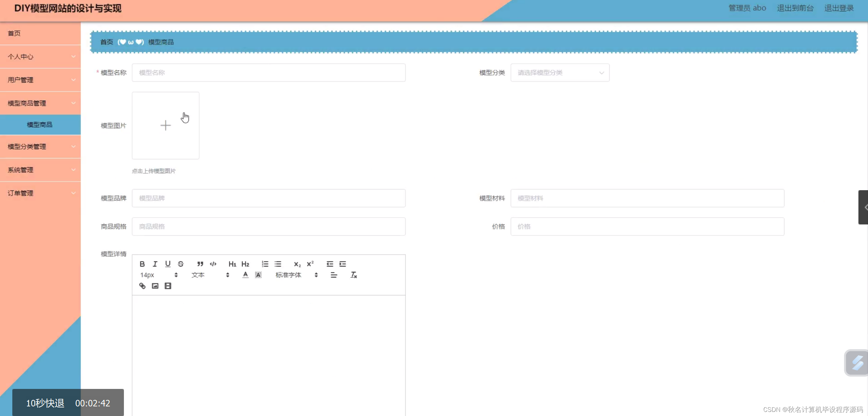This screenshot has width=868, height=416.
Task: Open the background highlight color picker
Action: coord(258,275)
